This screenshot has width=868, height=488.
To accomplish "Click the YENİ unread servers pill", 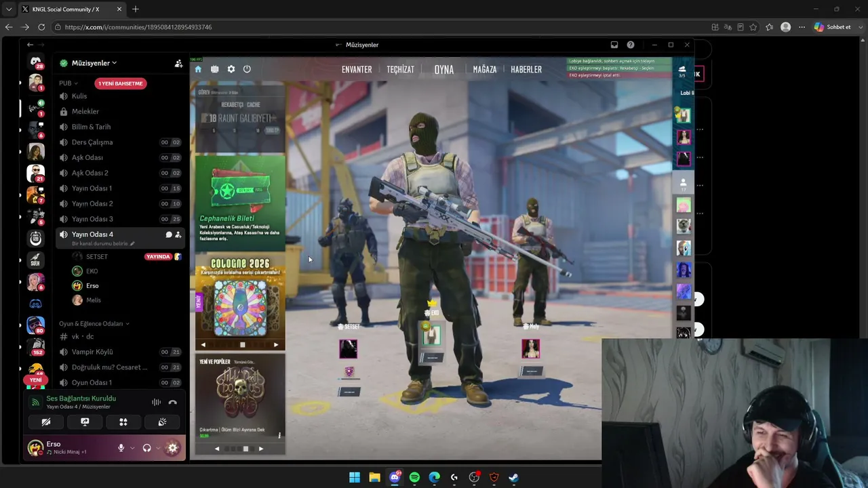I will (35, 380).
